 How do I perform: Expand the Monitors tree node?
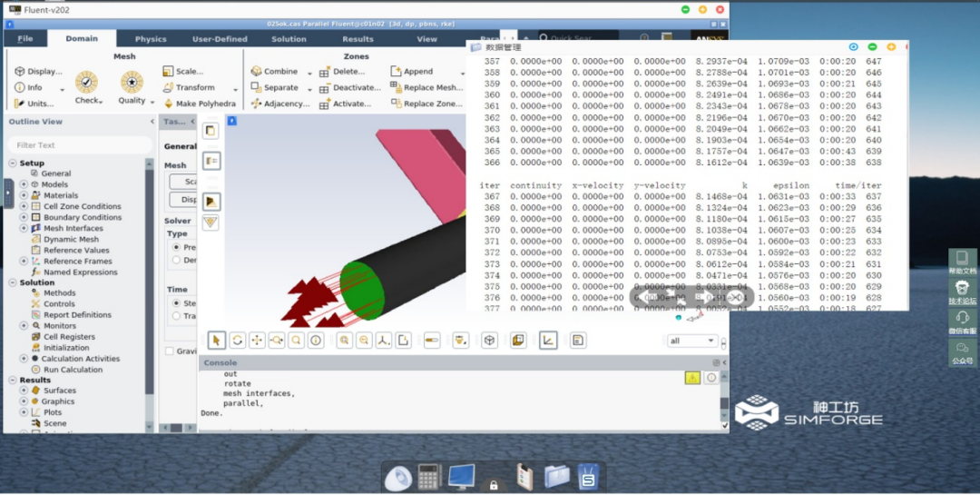point(24,326)
